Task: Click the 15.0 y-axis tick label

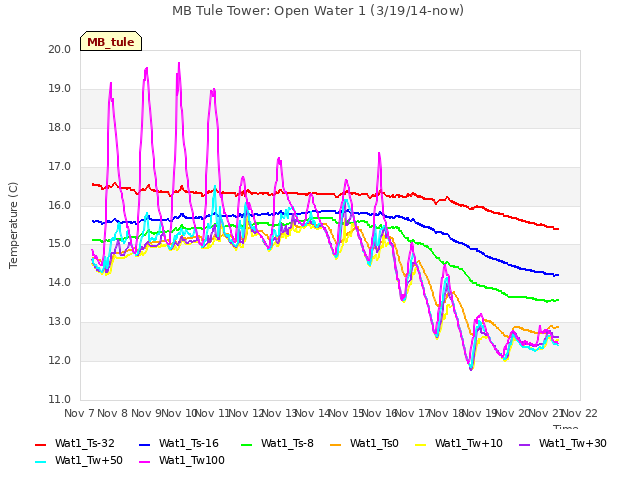Action: click(60, 244)
